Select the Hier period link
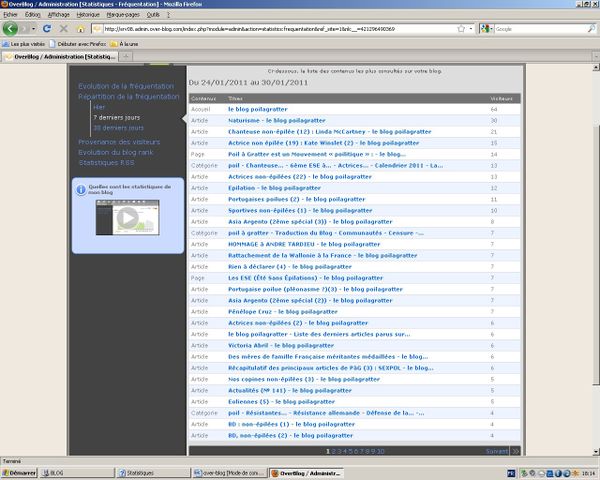Screen dimensions: 600x480 click(99, 107)
